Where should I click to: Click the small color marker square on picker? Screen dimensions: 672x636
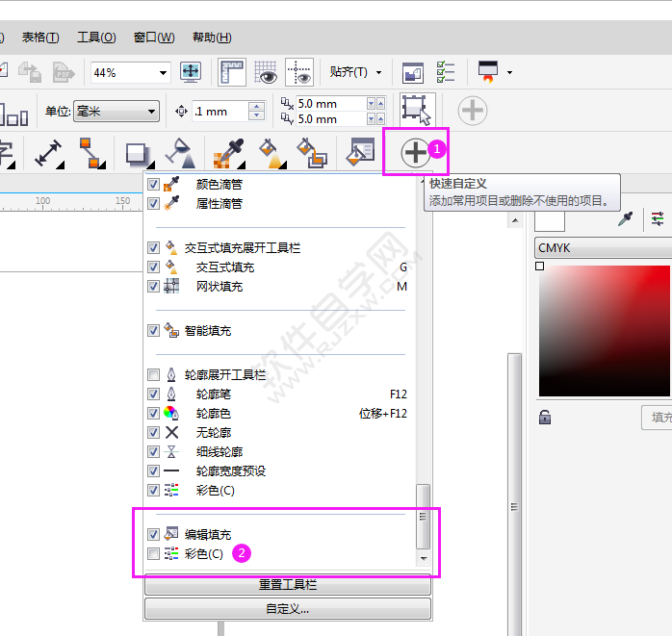(x=540, y=266)
